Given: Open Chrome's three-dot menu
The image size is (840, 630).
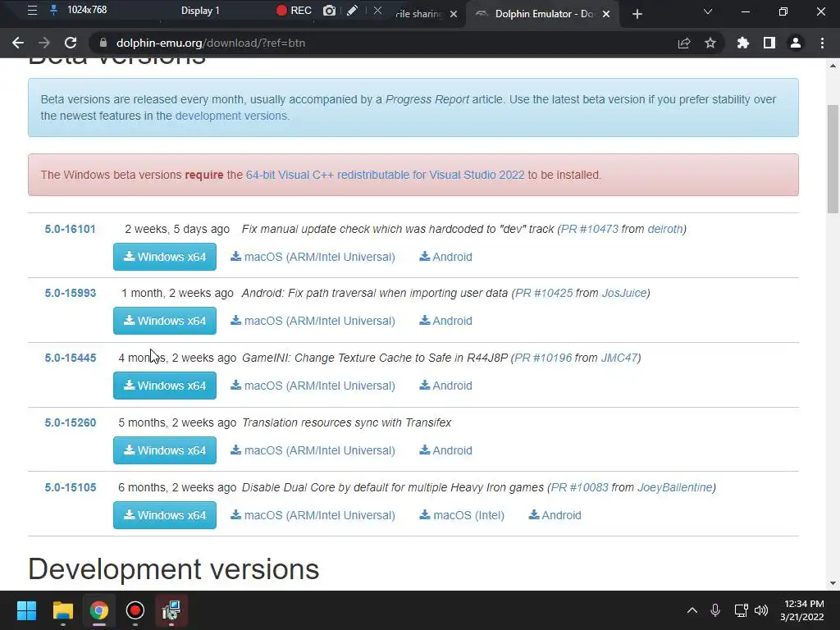Looking at the screenshot, I should (x=822, y=43).
